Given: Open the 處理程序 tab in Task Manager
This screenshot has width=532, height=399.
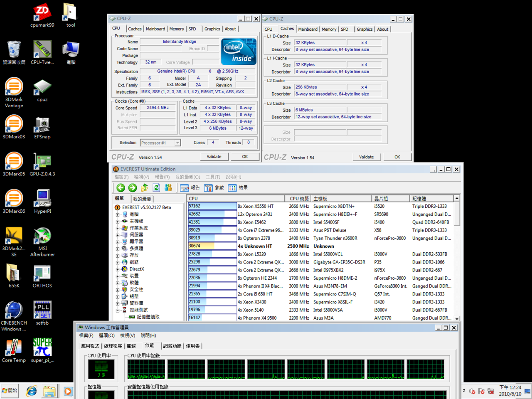Looking at the screenshot, I should [x=113, y=346].
